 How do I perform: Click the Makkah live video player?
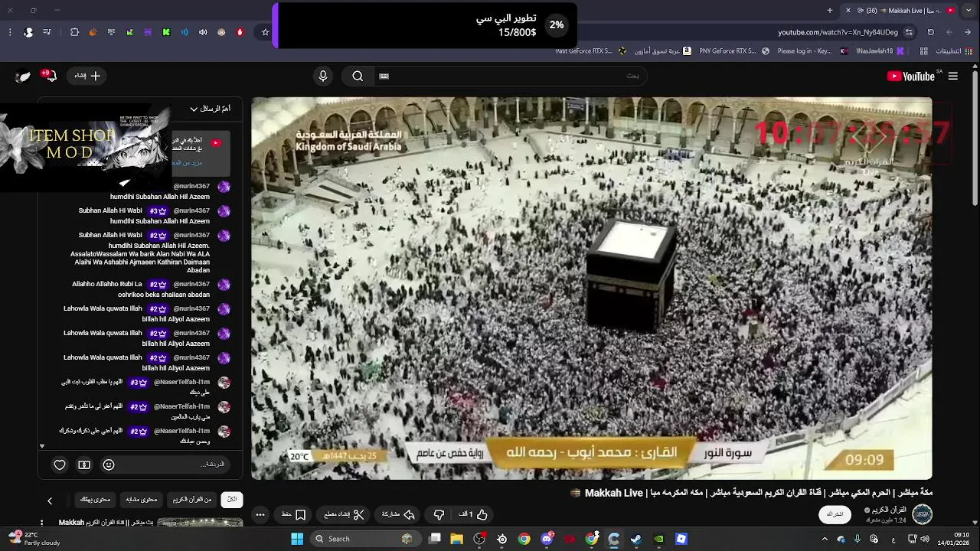click(x=592, y=289)
